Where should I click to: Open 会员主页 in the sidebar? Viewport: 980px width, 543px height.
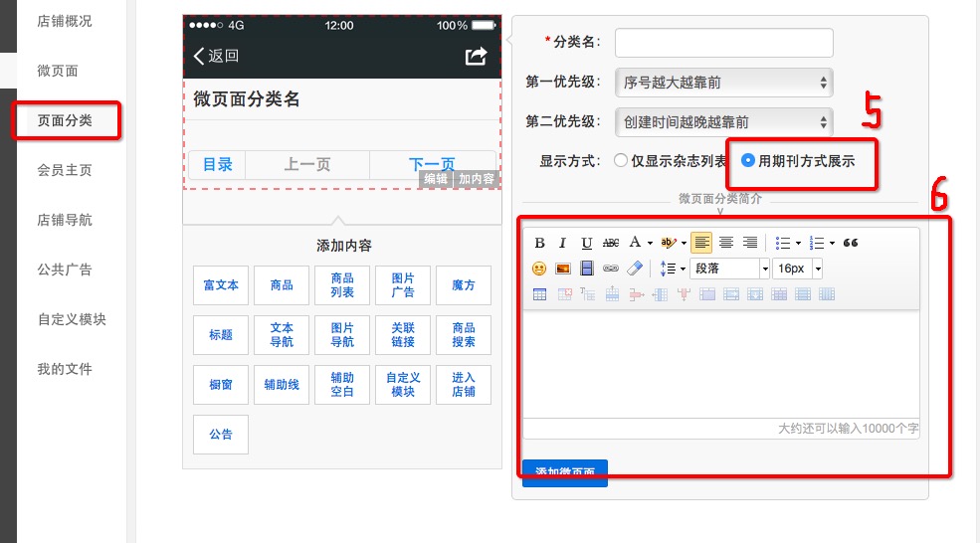tap(65, 171)
